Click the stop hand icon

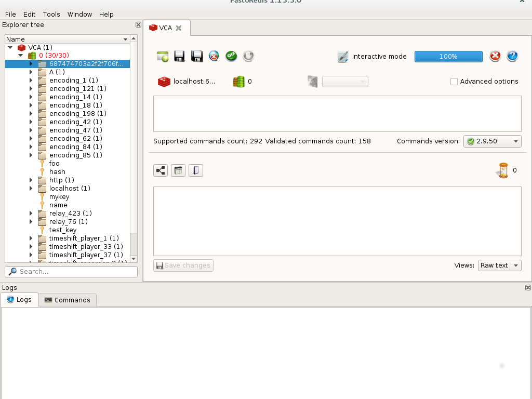248,56
